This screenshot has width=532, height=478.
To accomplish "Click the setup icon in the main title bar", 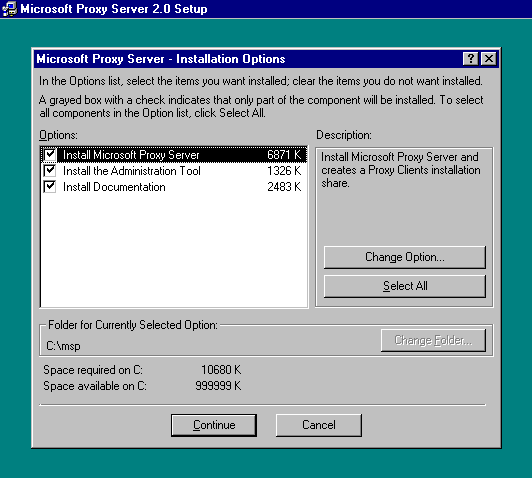I will (9, 8).
